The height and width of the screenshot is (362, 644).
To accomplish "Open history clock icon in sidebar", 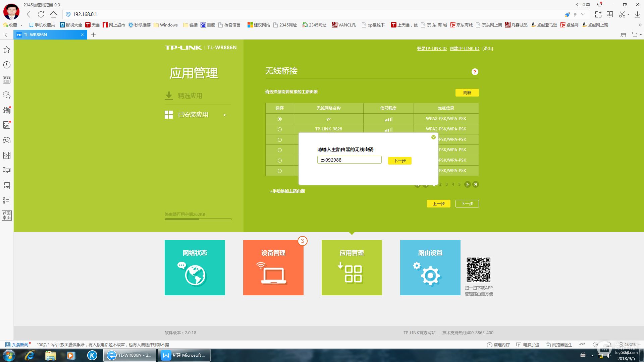I will 7,65.
